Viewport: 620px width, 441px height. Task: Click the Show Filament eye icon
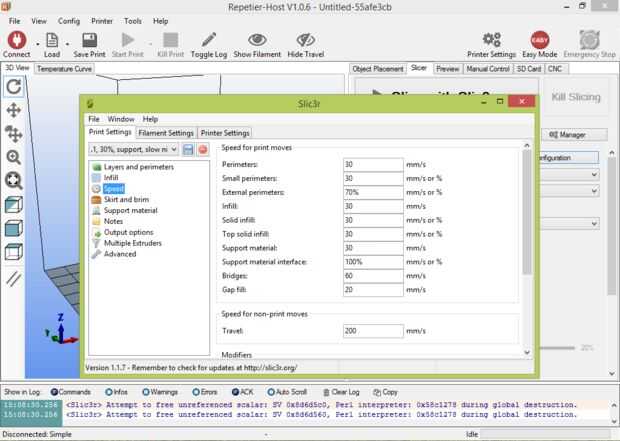pos(257,40)
